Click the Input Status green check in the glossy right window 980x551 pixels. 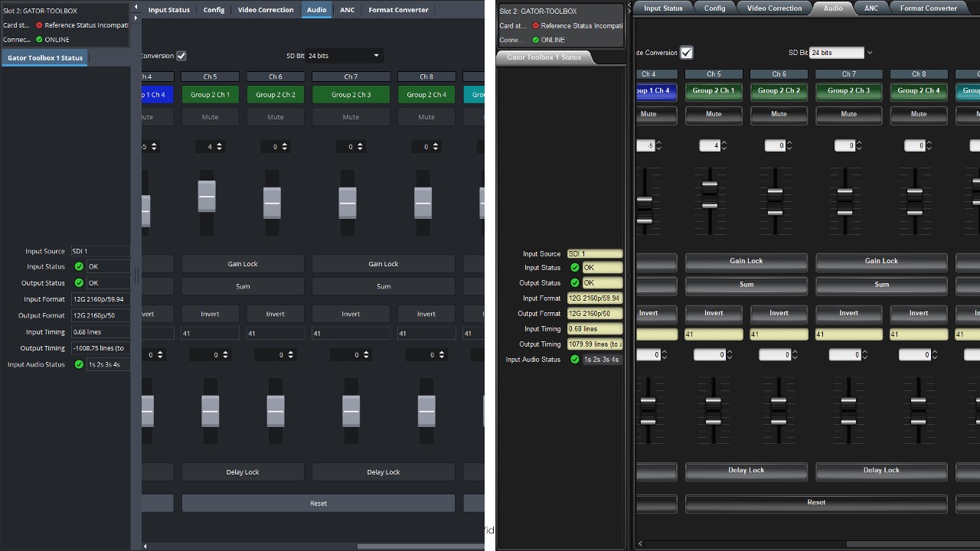[575, 268]
